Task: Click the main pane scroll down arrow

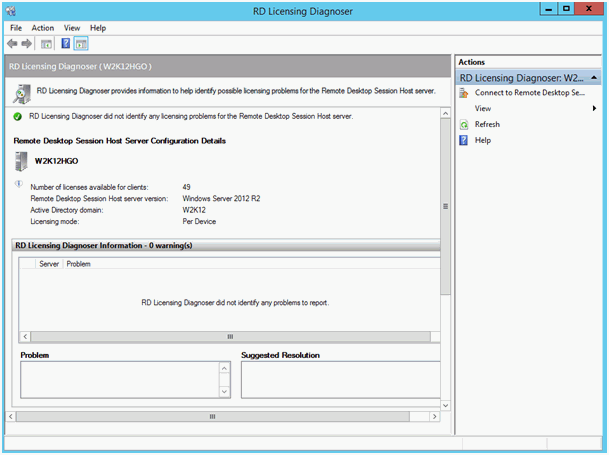Action: tap(445, 405)
